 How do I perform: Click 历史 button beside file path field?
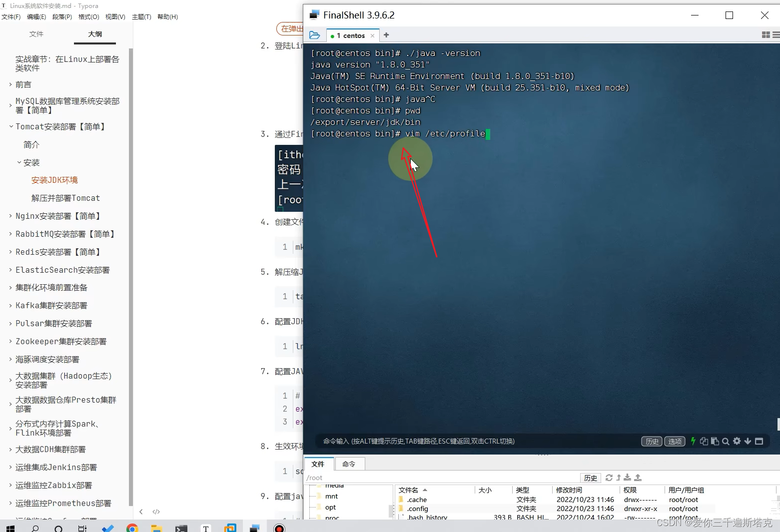click(x=591, y=478)
